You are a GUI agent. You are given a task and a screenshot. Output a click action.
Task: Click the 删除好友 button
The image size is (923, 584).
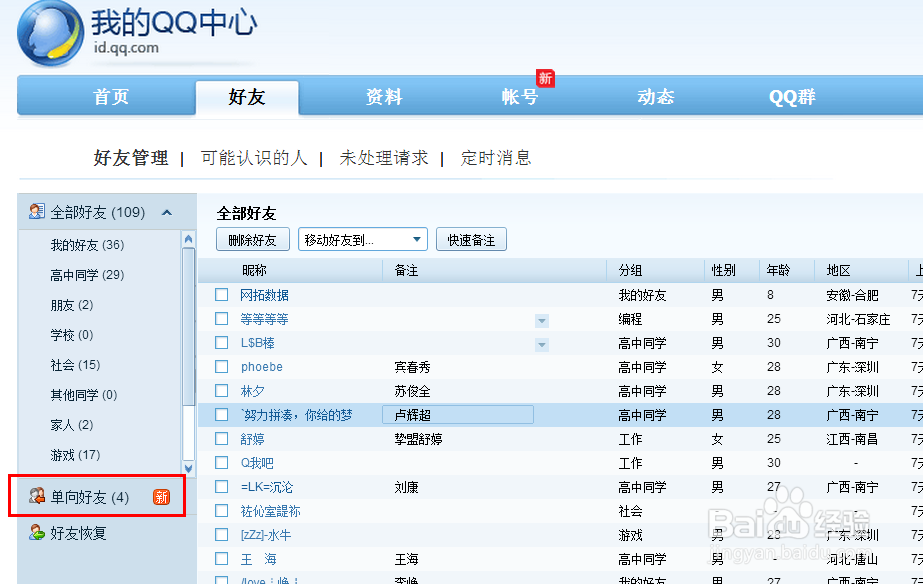pos(251,239)
